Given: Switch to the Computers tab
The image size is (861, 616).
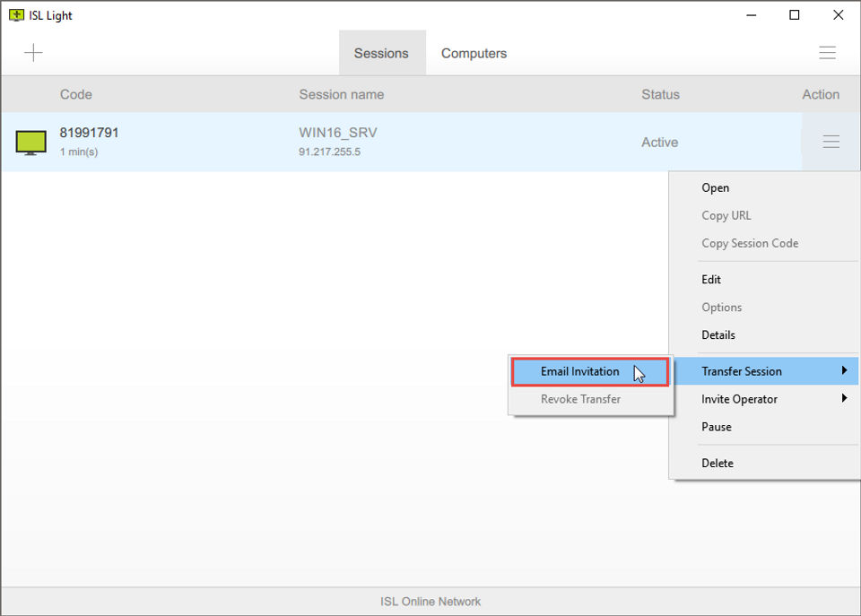Looking at the screenshot, I should 474,53.
